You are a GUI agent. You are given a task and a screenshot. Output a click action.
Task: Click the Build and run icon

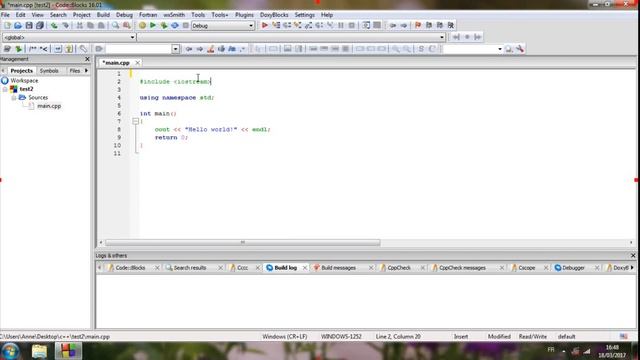[x=164, y=25]
